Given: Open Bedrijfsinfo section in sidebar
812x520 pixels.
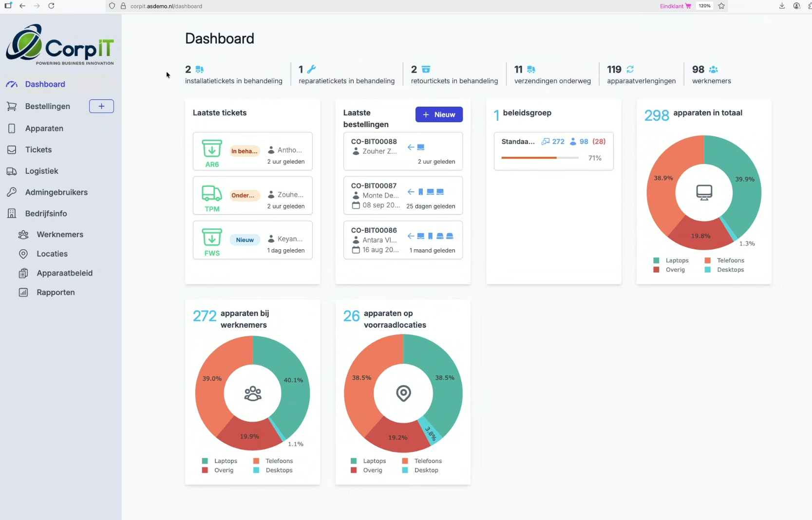Looking at the screenshot, I should pyautogui.click(x=46, y=213).
